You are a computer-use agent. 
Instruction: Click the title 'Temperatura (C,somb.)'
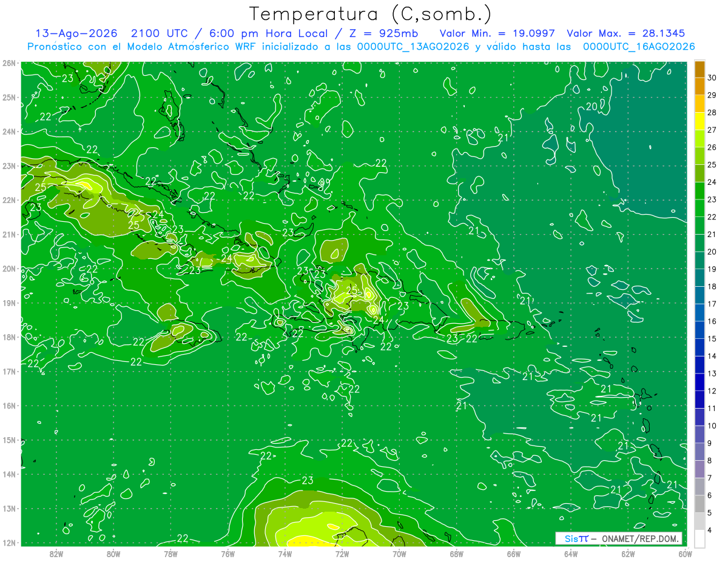coord(371,14)
